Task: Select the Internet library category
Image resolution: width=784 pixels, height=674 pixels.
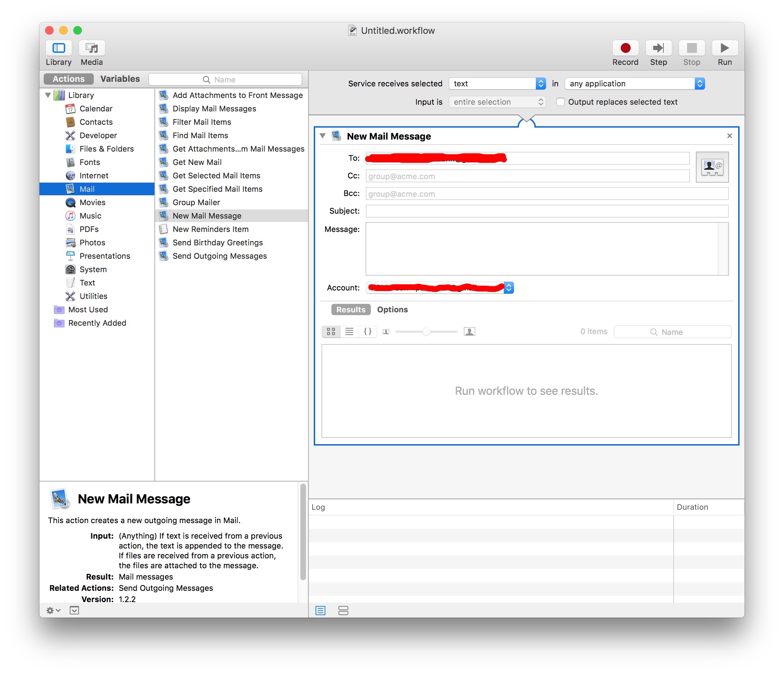Action: coord(94,176)
